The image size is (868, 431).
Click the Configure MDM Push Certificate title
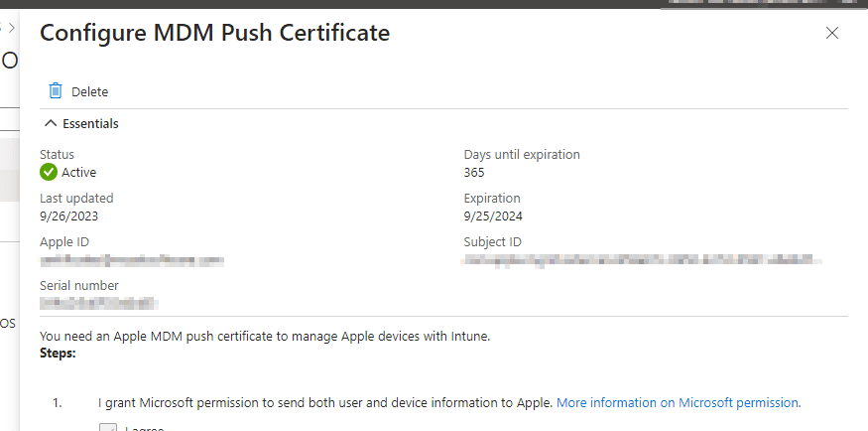(214, 33)
